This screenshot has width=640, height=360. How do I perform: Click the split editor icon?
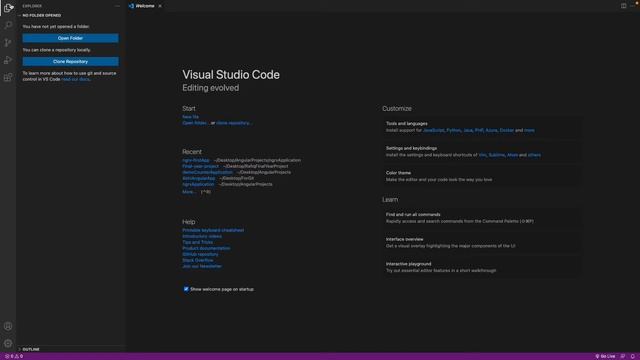(623, 6)
